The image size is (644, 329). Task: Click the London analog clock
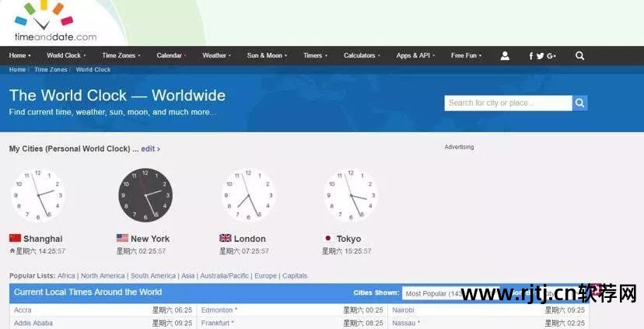click(248, 195)
